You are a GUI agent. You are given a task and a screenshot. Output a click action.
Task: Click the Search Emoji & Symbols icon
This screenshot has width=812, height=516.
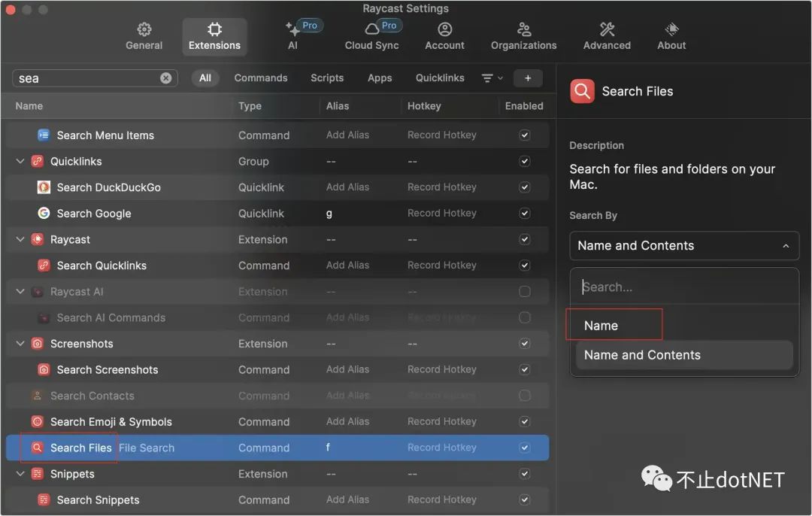(38, 422)
